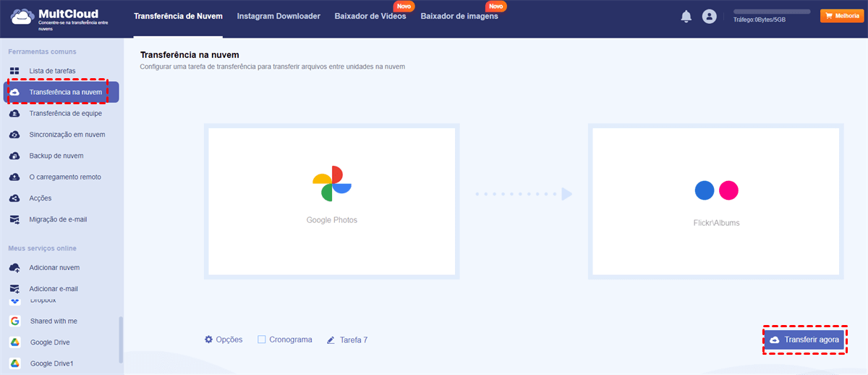The image size is (868, 375).
Task: Click the Sincronização em nuvem icon
Action: click(x=14, y=135)
